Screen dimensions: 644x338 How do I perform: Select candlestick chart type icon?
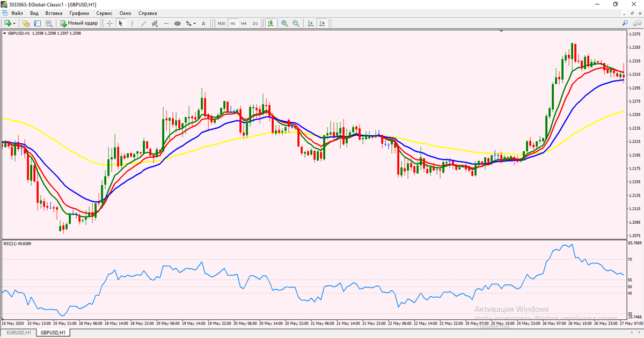tap(270, 23)
